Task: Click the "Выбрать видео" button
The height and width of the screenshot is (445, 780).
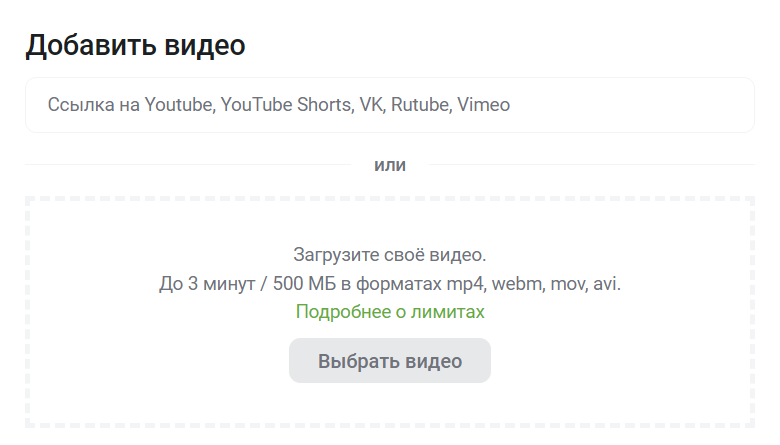Action: [x=390, y=360]
